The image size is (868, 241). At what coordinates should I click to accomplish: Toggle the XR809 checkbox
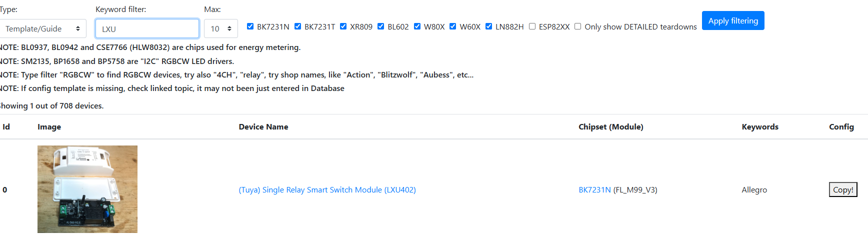tap(343, 26)
